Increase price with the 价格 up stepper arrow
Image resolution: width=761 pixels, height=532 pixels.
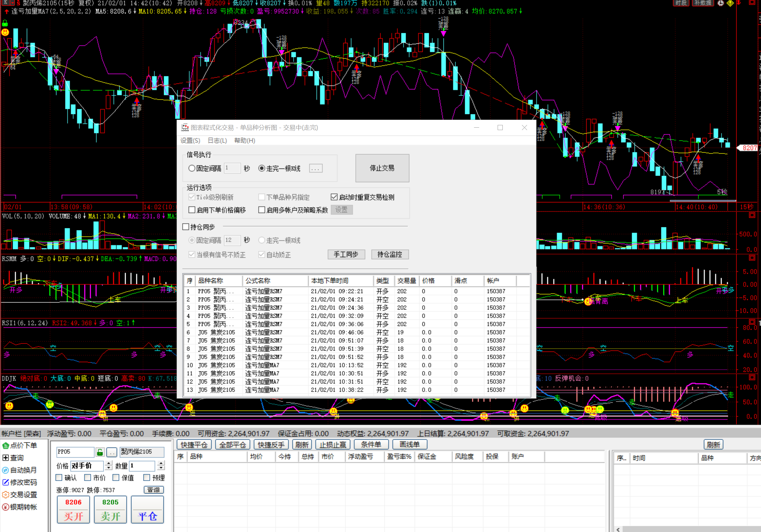coord(109,463)
